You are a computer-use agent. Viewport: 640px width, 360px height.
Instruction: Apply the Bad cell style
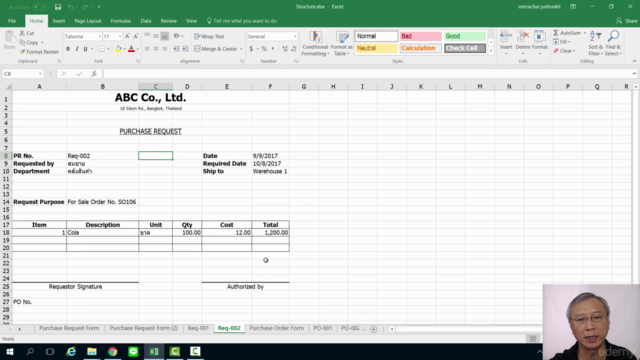click(x=420, y=36)
